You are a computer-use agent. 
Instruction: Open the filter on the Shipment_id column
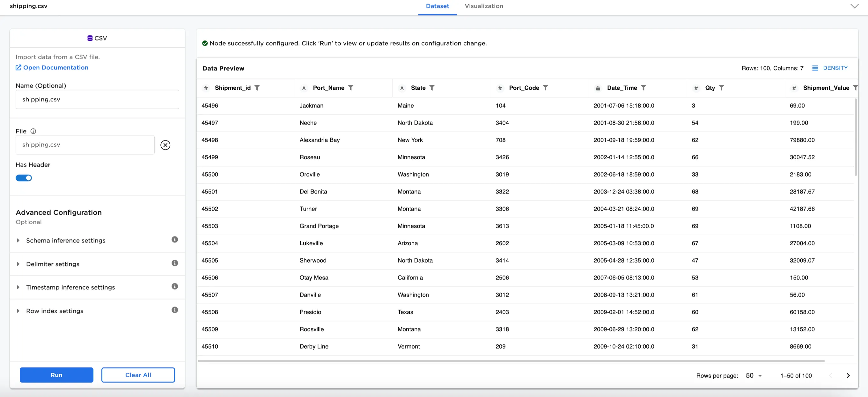pos(257,88)
